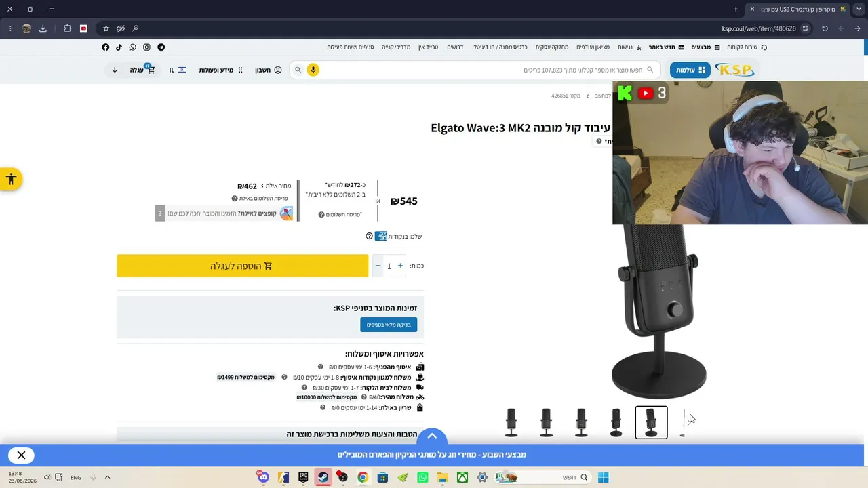The width and height of the screenshot is (868, 488).
Task: Click the help icon next to איסוף מהסניף
Action: (x=321, y=367)
